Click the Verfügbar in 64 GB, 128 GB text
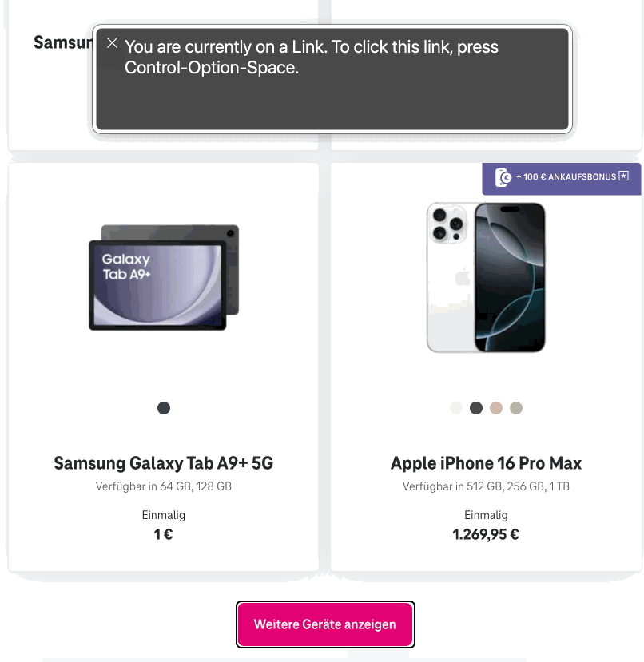Image resolution: width=644 pixels, height=662 pixels. [163, 486]
